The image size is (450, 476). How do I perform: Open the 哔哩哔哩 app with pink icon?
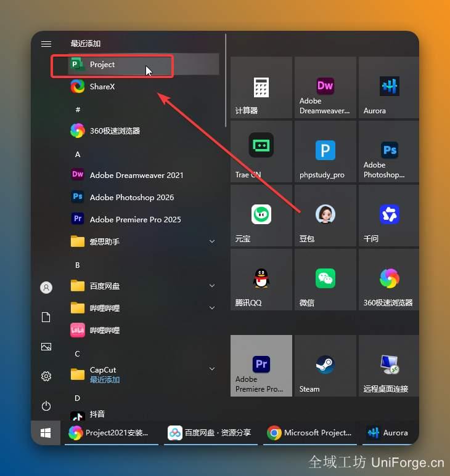click(x=144, y=330)
